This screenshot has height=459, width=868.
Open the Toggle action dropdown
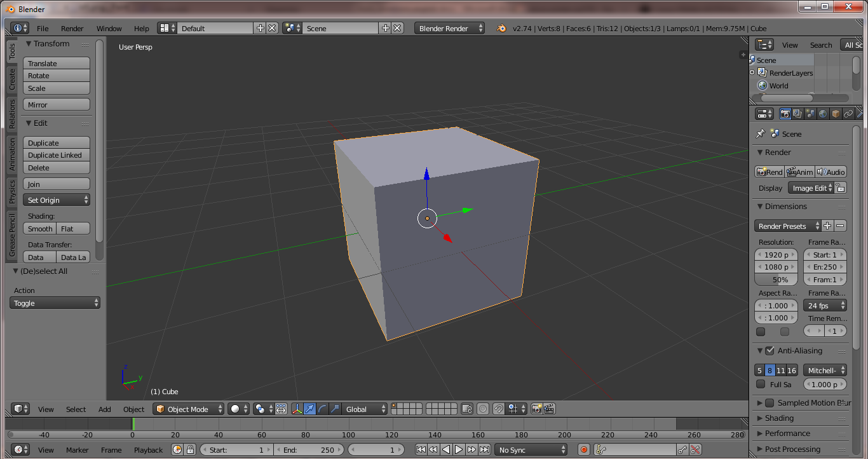coord(55,303)
